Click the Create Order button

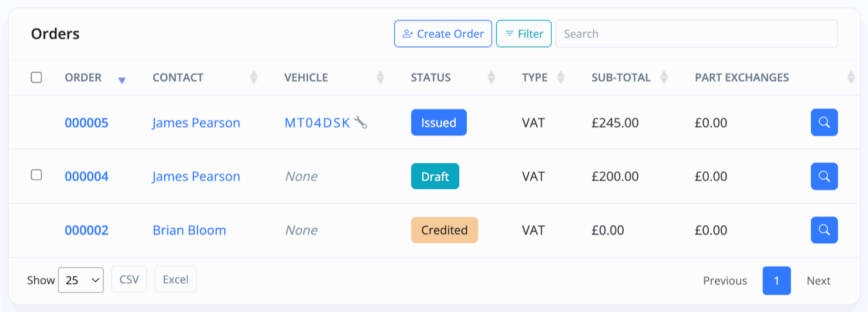click(443, 34)
